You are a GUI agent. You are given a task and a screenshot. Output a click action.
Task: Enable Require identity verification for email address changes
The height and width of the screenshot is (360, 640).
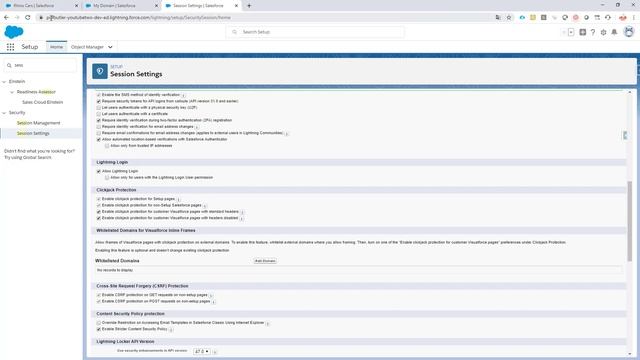98,127
